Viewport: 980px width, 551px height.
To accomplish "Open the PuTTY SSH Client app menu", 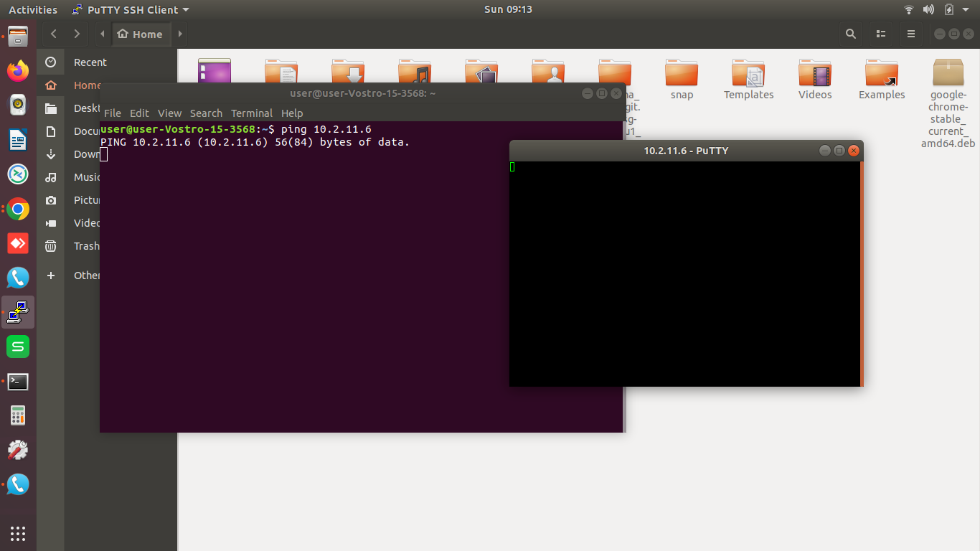I will (131, 9).
